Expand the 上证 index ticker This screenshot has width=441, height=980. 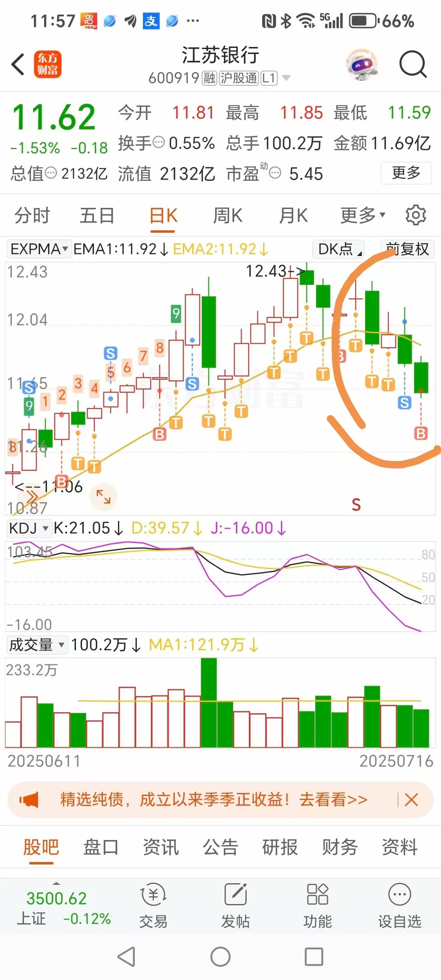point(57,883)
